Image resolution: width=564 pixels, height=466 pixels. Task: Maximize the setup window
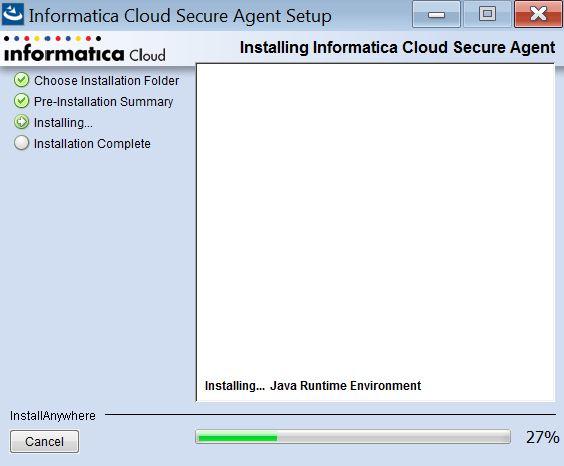[x=487, y=14]
